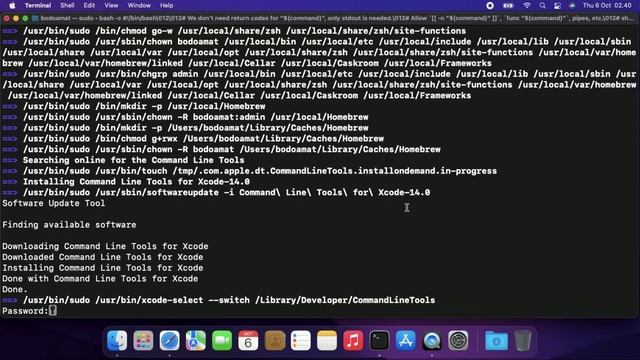Click the "mkdir -p /usr/local/Homebrew" line

[x=144, y=106]
